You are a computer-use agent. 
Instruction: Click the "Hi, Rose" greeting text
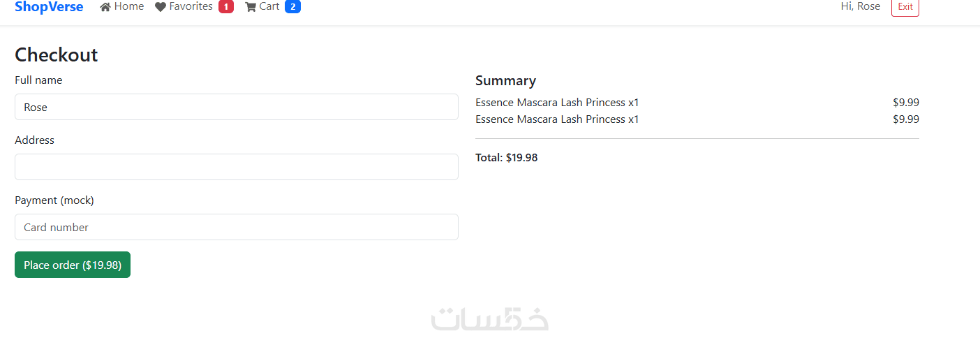point(861,6)
